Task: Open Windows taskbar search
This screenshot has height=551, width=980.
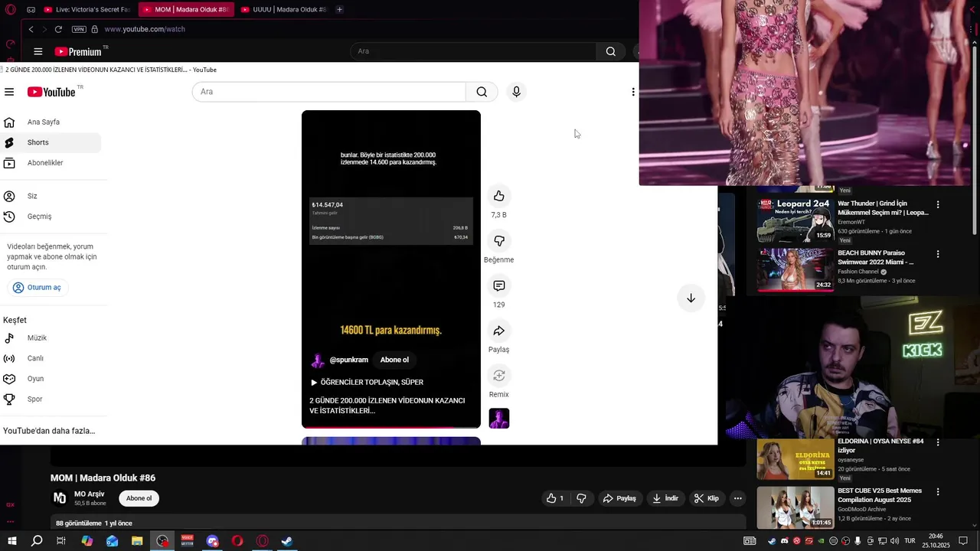Action: (x=37, y=541)
